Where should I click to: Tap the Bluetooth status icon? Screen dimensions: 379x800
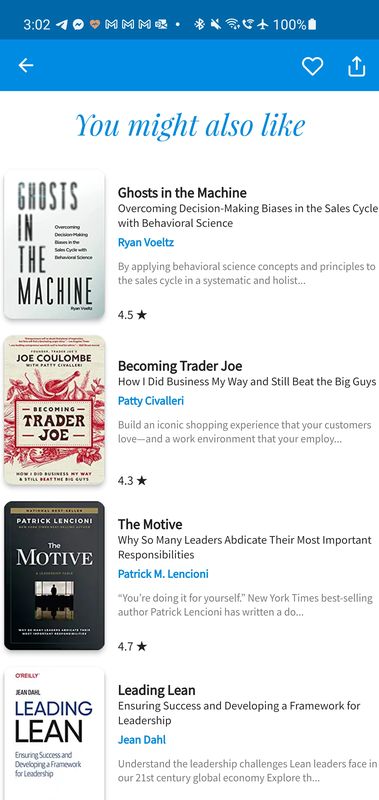(199, 24)
